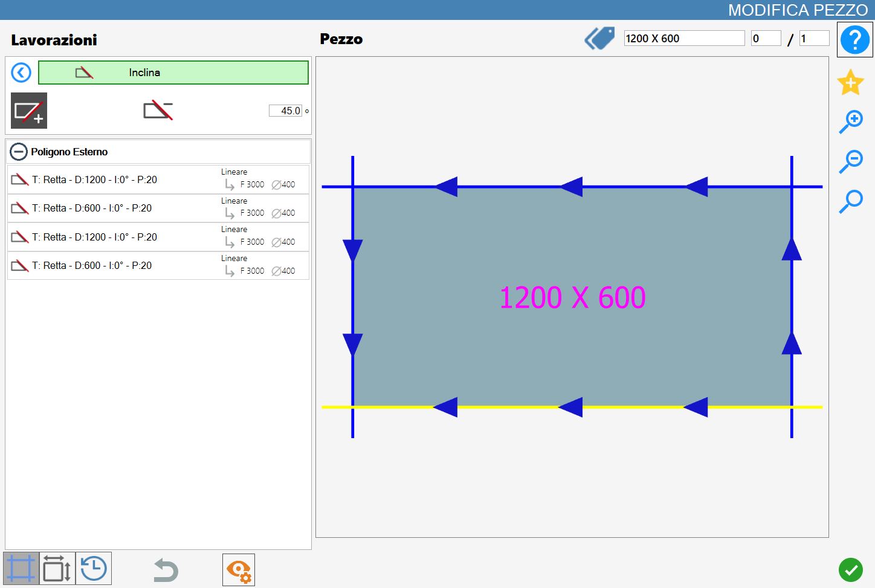Click the Lineare label in second row
Image resolution: width=875 pixels, height=588 pixels.
(x=234, y=201)
